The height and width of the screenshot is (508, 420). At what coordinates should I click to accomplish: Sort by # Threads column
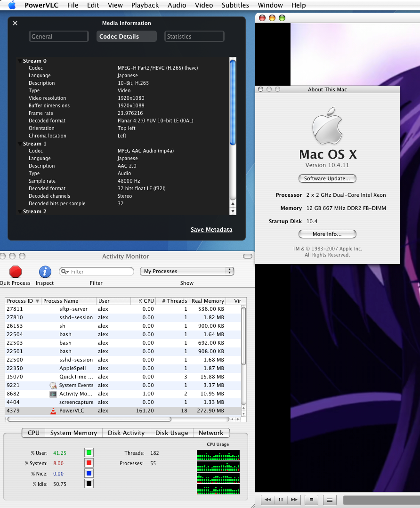click(172, 301)
